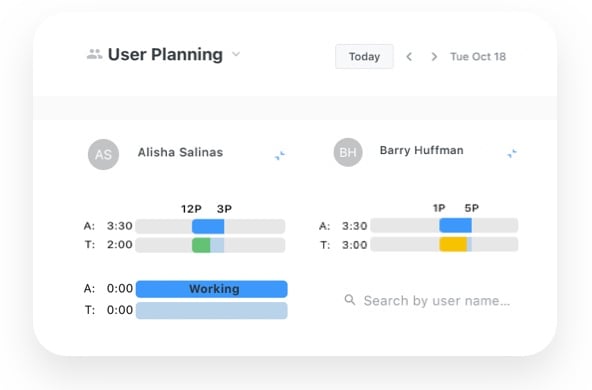Image resolution: width=592 pixels, height=390 pixels.
Task: Click Barry's T: 3:00 value
Action: point(355,245)
